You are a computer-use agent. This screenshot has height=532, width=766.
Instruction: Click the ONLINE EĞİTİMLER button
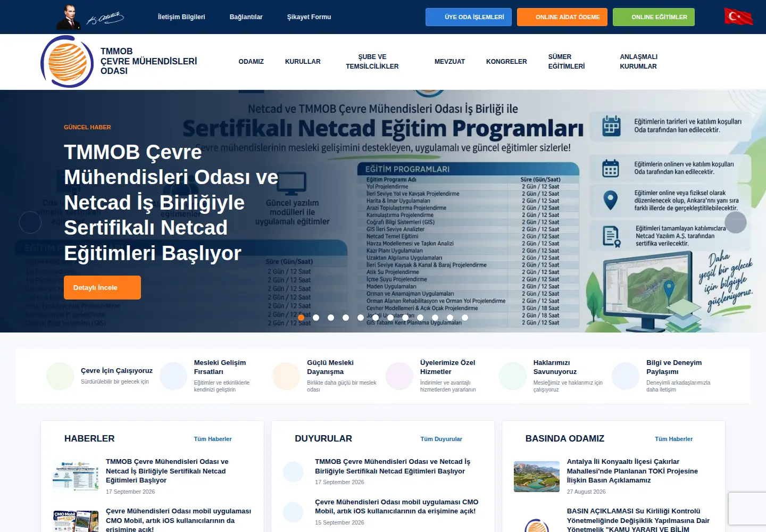[x=654, y=17]
